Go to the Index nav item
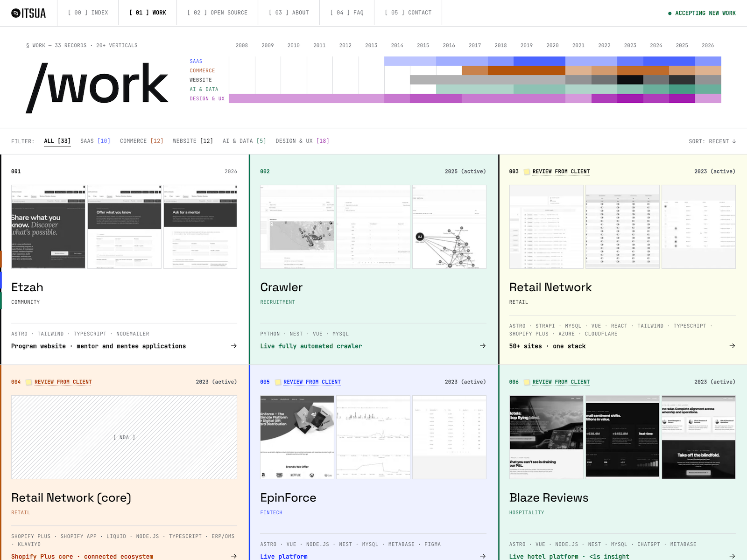The height and width of the screenshot is (560, 747). [88, 13]
